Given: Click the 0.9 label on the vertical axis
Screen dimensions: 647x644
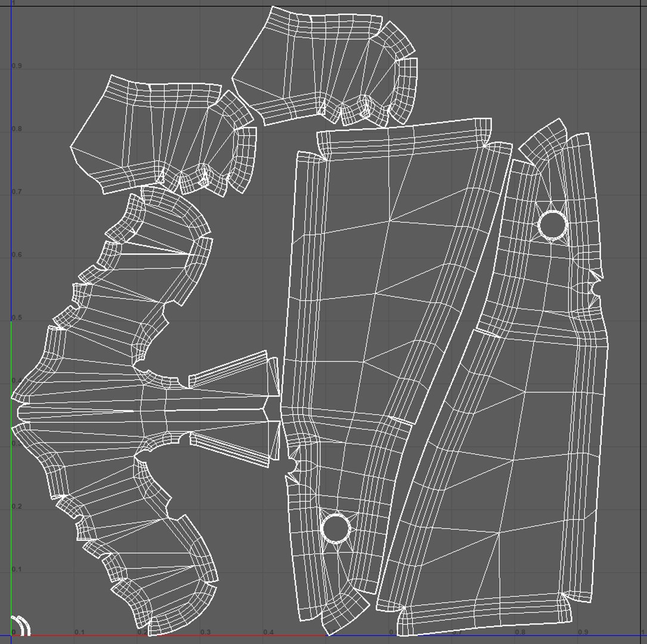Looking at the screenshot, I should coord(17,66).
